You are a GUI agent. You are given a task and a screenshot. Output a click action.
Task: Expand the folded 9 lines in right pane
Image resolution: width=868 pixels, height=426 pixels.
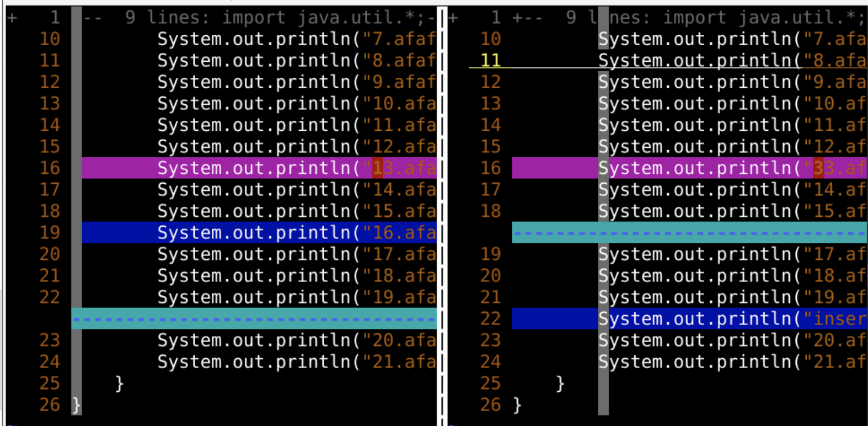pyautogui.click(x=453, y=18)
